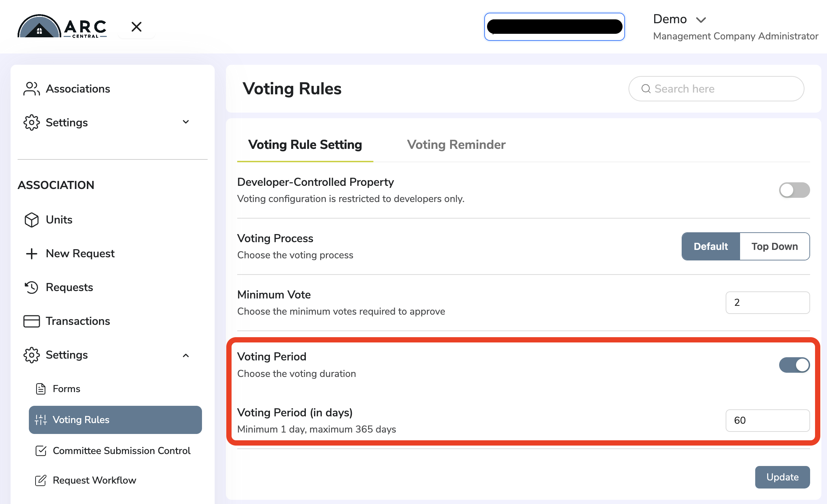Viewport: 827px width, 504px height.
Task: Click the Voting Period days input field
Action: (x=768, y=420)
